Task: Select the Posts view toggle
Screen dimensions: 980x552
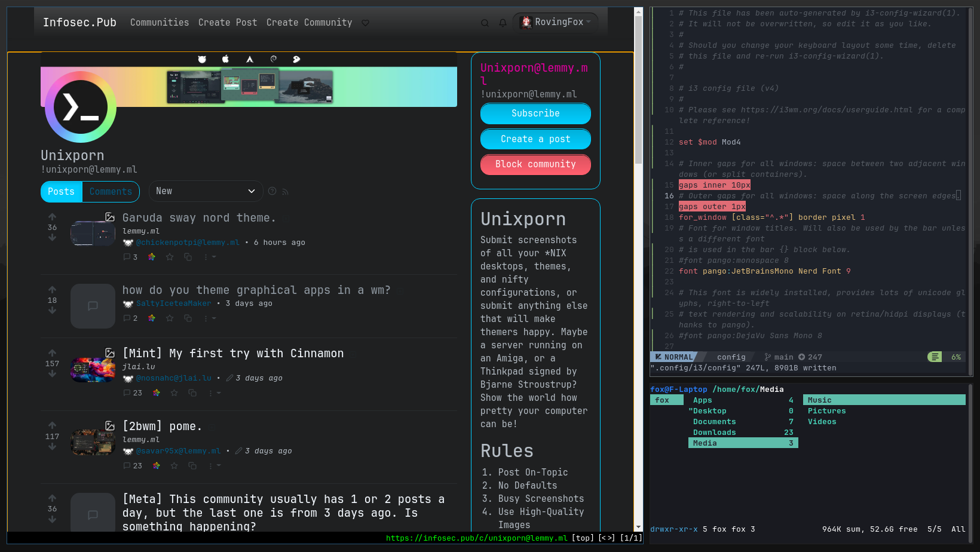Action: [x=61, y=192]
